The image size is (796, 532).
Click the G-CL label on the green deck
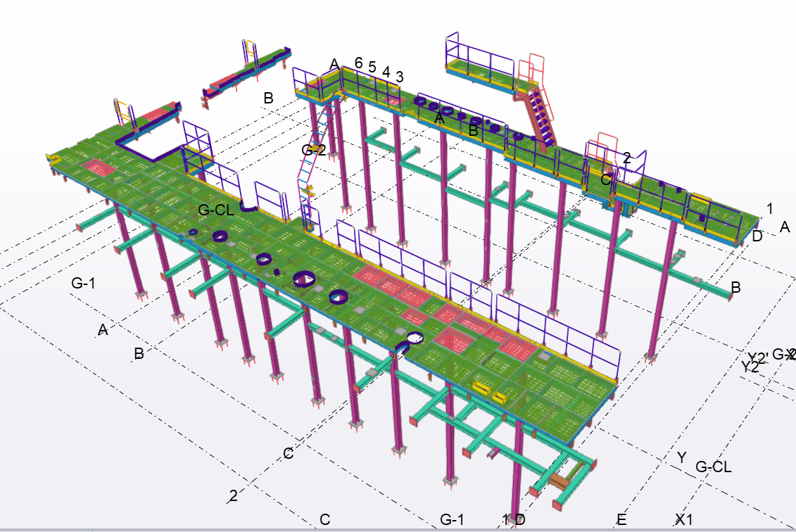[x=216, y=210]
